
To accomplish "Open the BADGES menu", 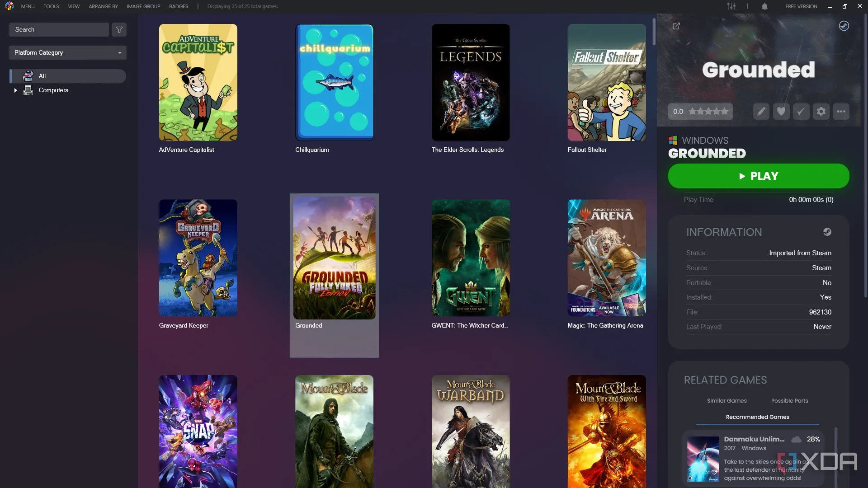I will click(x=179, y=6).
